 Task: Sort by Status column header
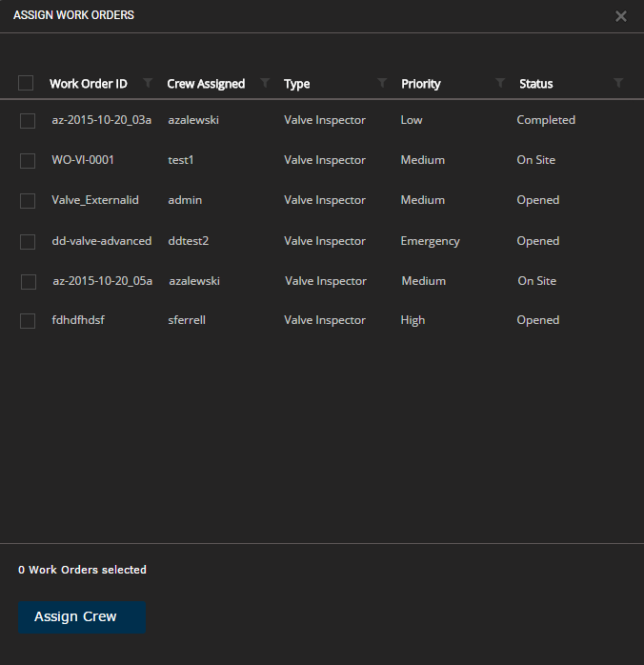tap(535, 84)
